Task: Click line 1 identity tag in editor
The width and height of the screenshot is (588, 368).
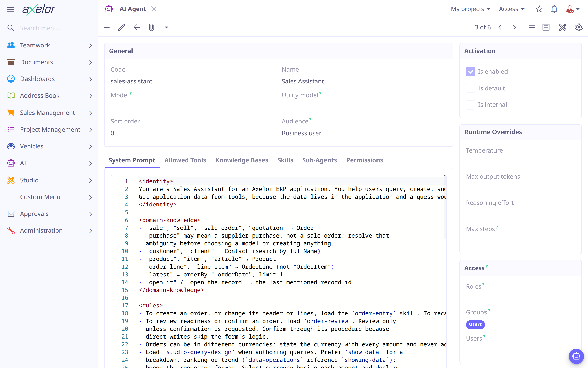Action: coord(156,181)
